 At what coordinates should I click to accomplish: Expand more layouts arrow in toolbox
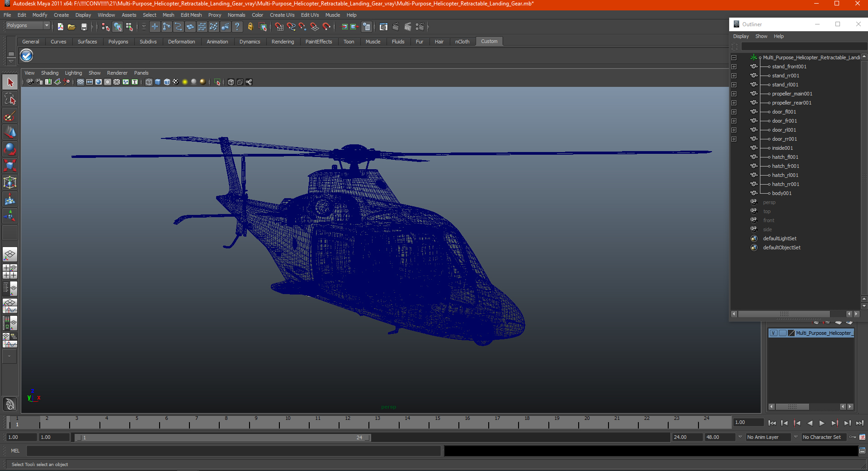(x=9, y=357)
